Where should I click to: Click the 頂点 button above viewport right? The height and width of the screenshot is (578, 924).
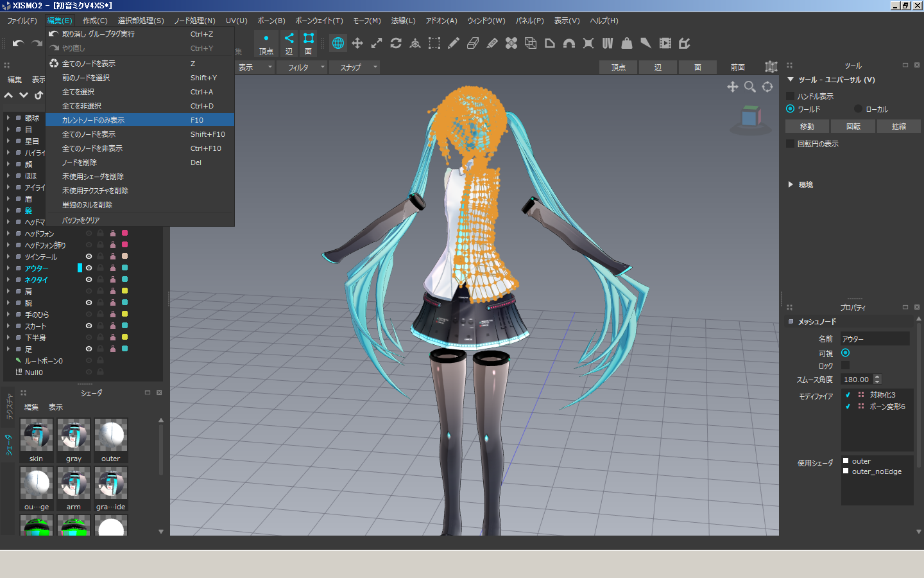point(618,67)
